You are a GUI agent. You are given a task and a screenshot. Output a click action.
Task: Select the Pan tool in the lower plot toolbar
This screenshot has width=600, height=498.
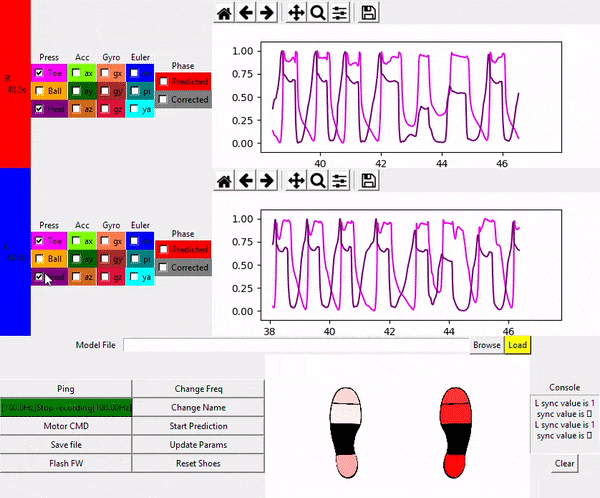[x=296, y=181]
